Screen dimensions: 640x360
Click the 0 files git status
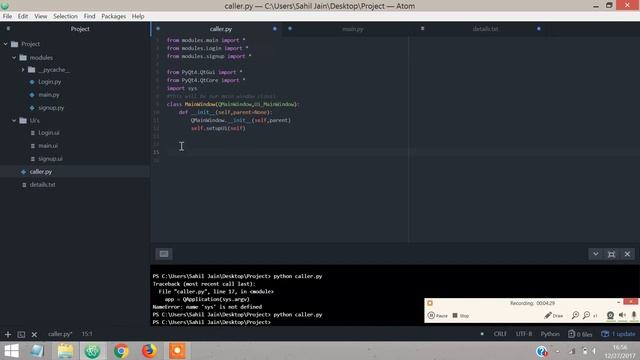[x=580, y=334]
